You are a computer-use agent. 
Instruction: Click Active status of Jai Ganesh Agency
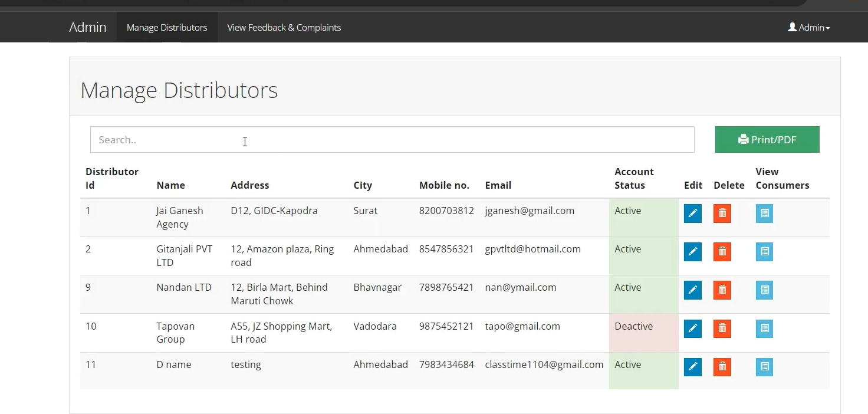click(644, 218)
